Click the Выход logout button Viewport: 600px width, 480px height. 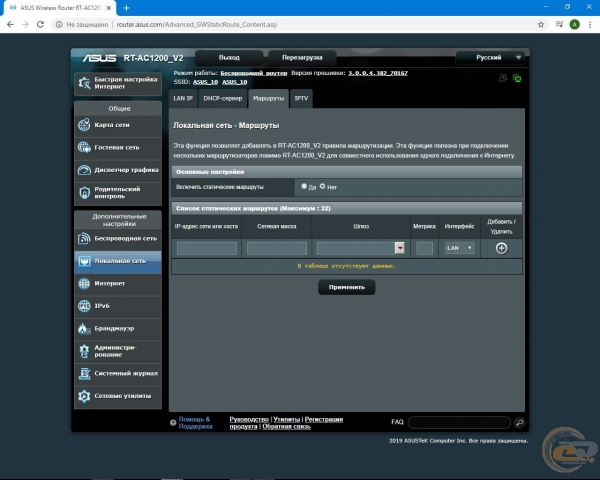click(x=229, y=57)
